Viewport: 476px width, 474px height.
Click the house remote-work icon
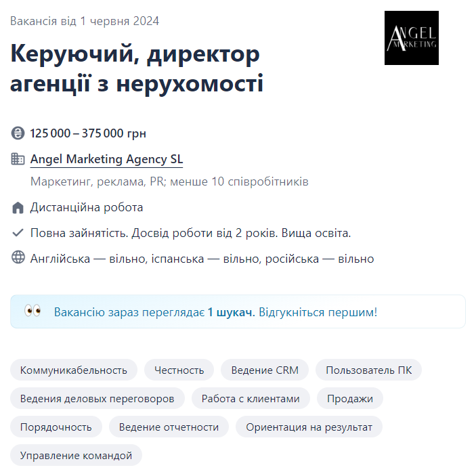pyautogui.click(x=18, y=207)
